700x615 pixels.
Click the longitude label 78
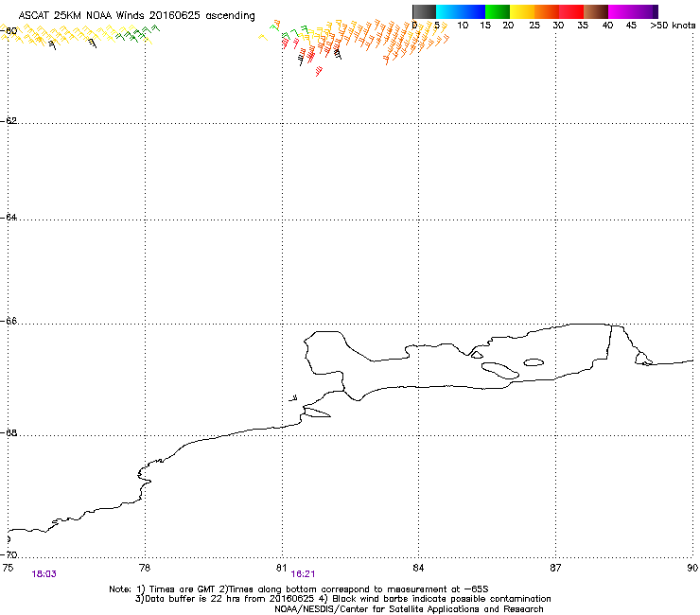click(145, 568)
